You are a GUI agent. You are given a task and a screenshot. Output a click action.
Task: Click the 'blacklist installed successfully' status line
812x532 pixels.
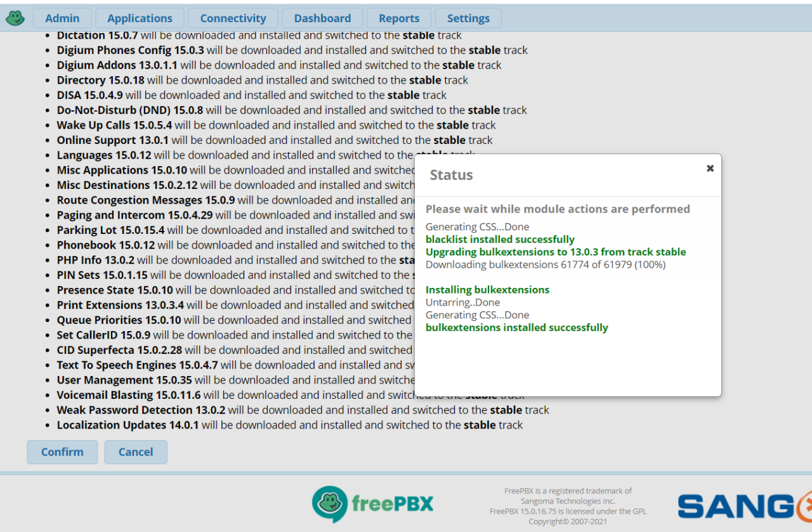(500, 239)
